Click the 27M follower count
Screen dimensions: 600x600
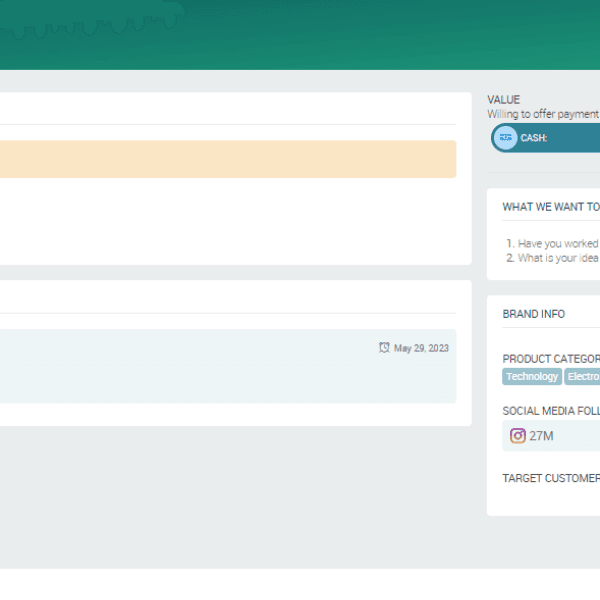coord(541,435)
